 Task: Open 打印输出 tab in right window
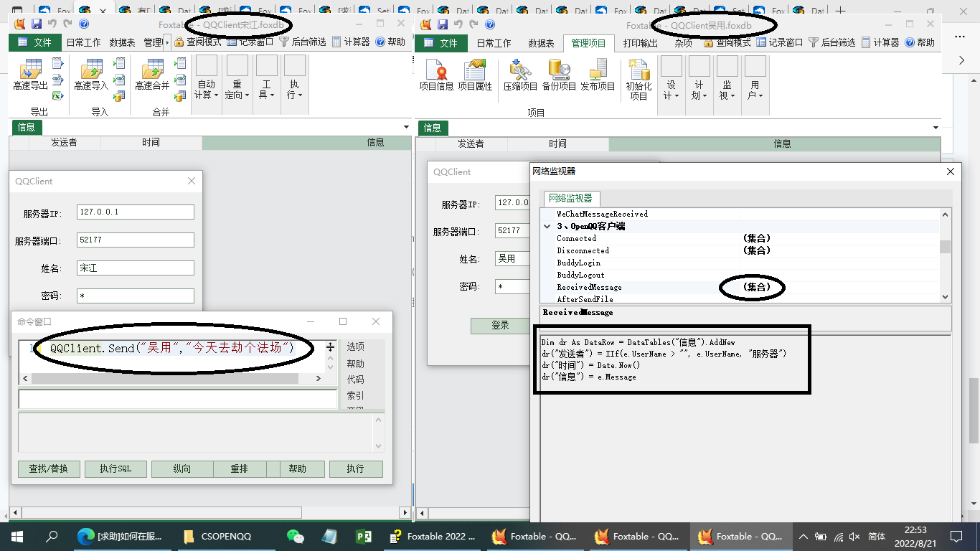point(641,43)
